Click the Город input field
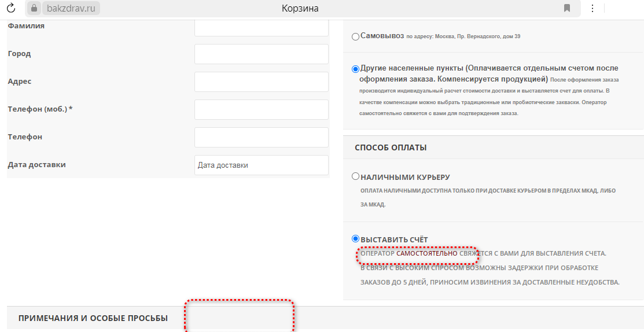Image resolution: width=644 pixels, height=332 pixels. pos(262,54)
